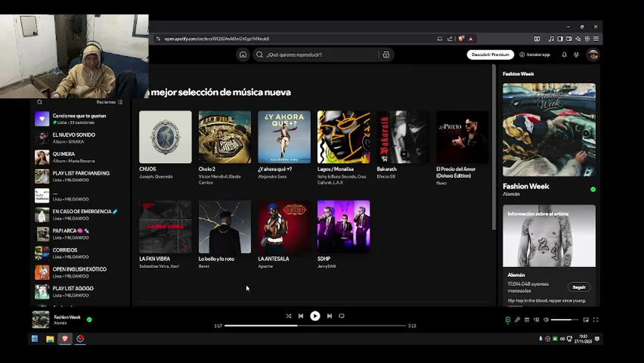Open OPEN INGLISH EXÓTICO playlist
This screenshot has height=363, width=644.
81,272
